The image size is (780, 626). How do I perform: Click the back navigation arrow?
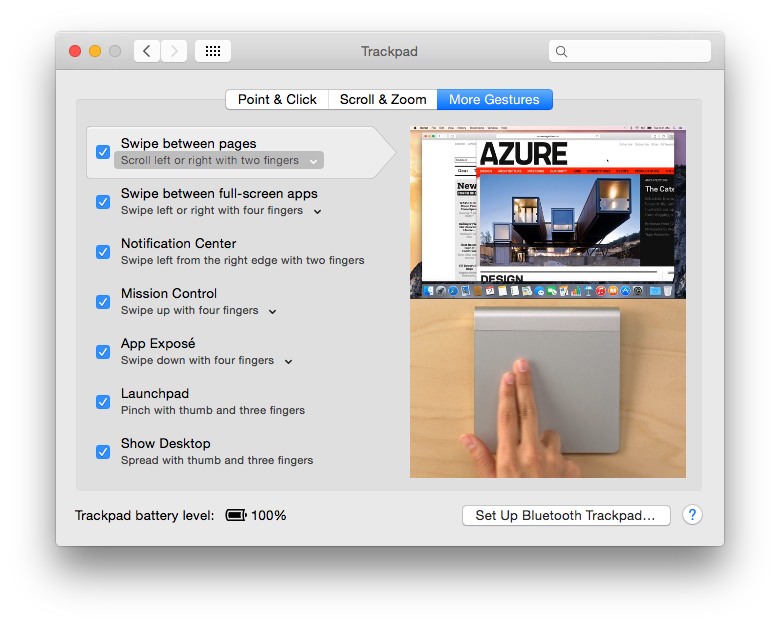[x=147, y=51]
